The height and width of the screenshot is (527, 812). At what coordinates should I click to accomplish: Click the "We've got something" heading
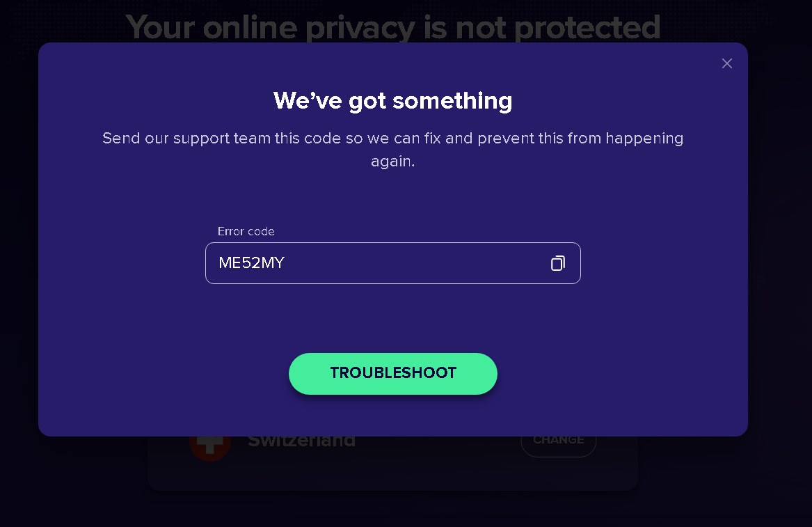click(x=392, y=101)
